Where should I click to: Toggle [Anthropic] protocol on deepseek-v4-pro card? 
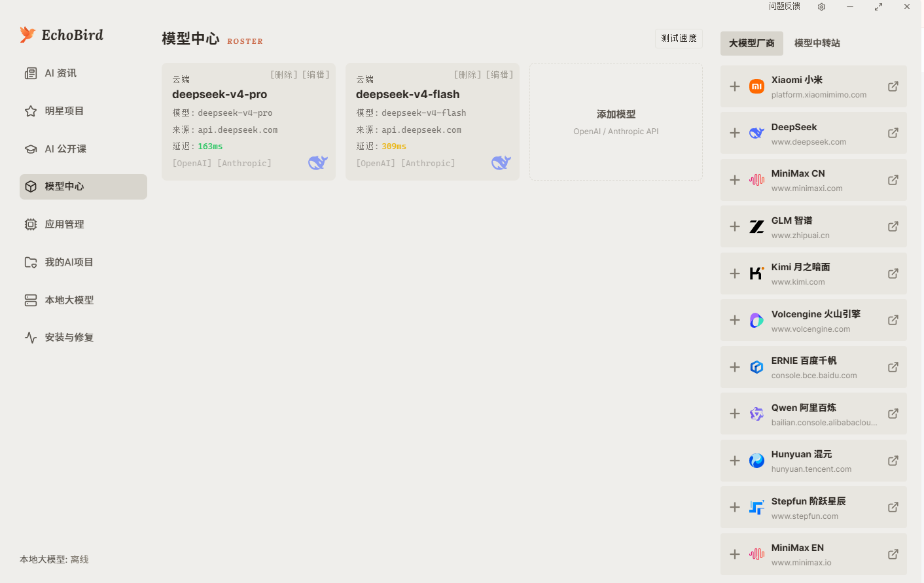point(244,164)
